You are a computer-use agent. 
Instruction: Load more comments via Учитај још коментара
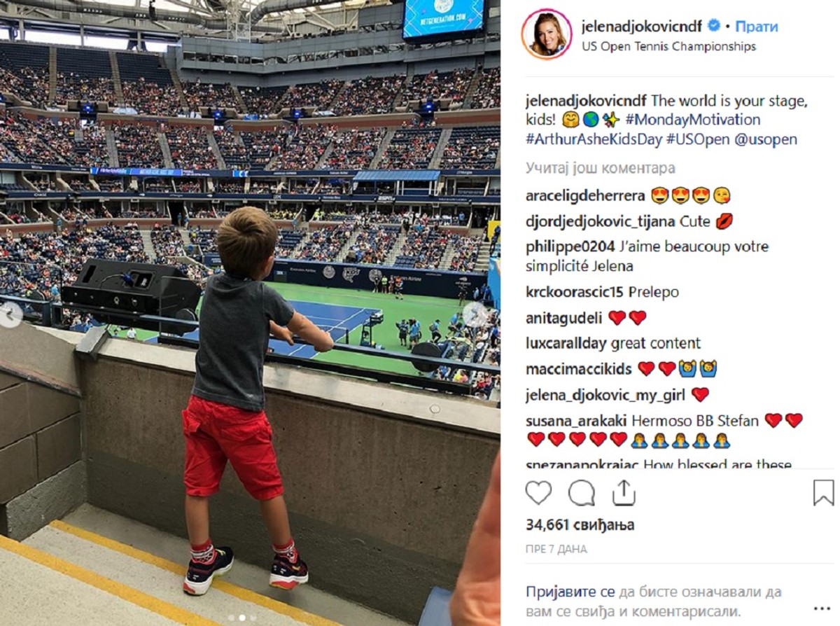601,168
